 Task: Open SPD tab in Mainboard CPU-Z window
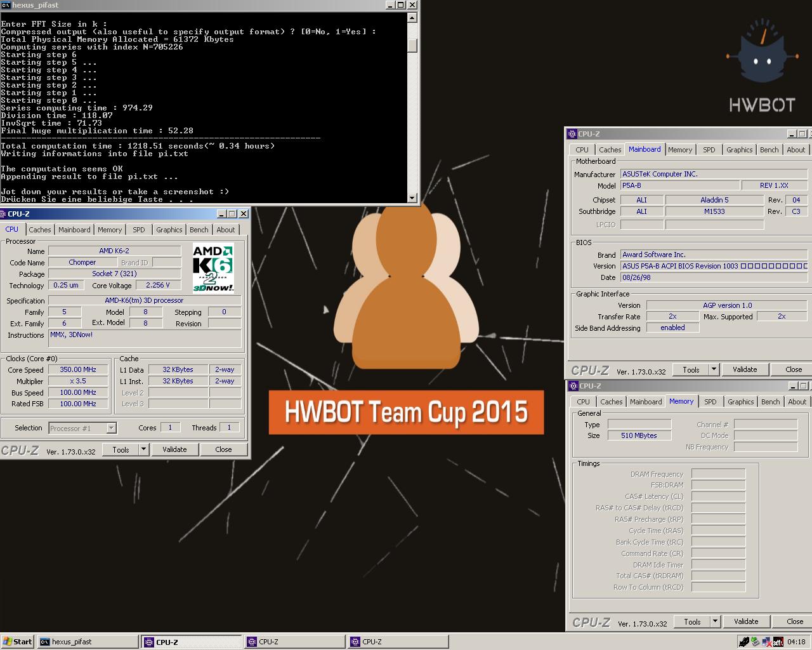point(709,150)
